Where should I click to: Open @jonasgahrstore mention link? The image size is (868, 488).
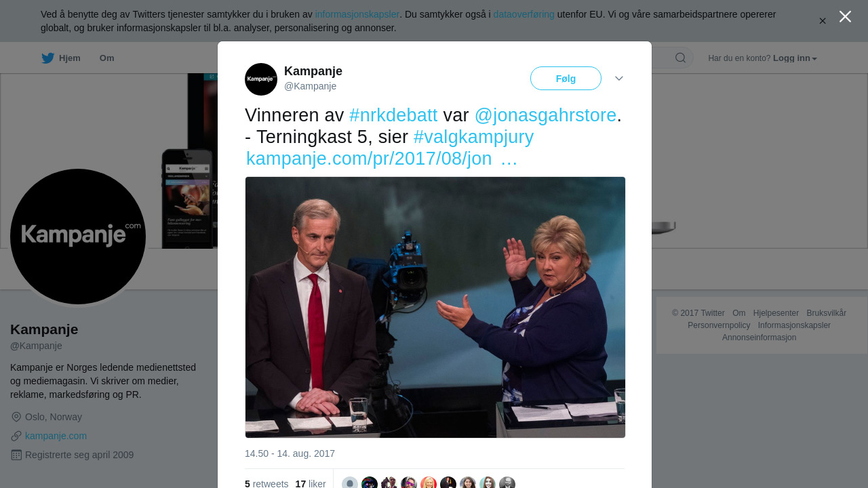click(545, 115)
